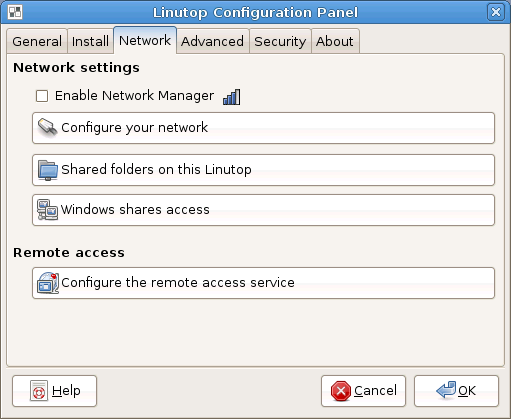Enable the Network Manager checkbox
The width and height of the screenshot is (511, 419).
tap(42, 96)
